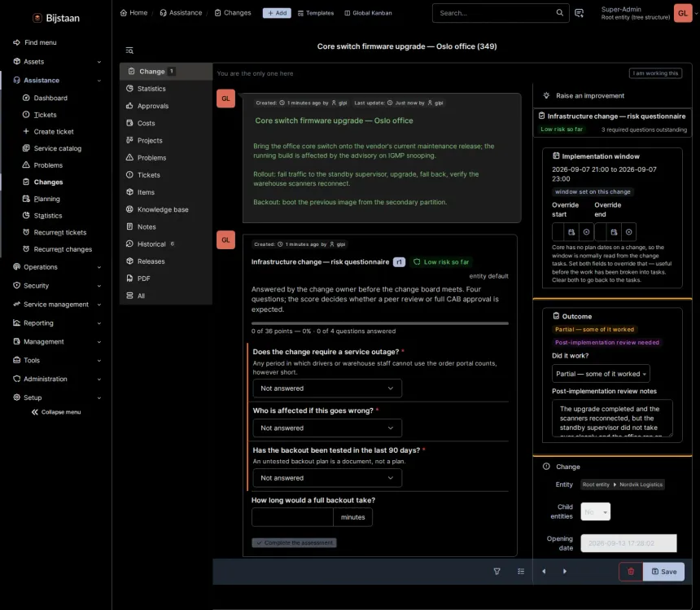The height and width of the screenshot is (610, 700).
Task: Open service outage answer dropdown
Action: click(327, 388)
